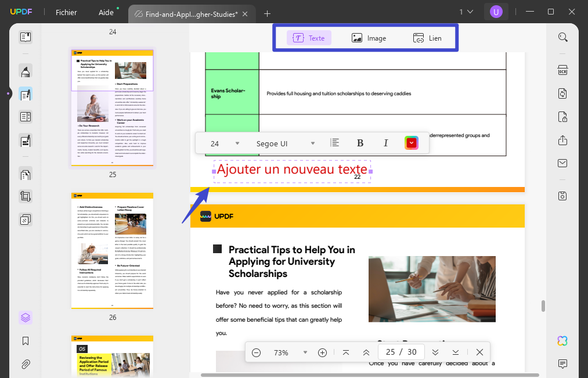Open the user account avatar U

496,12
